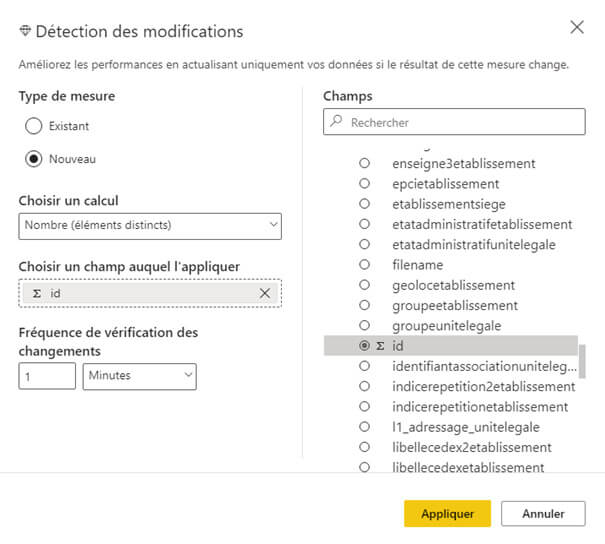Choose the identifiantassociationuniteleg field radio

click(x=364, y=366)
